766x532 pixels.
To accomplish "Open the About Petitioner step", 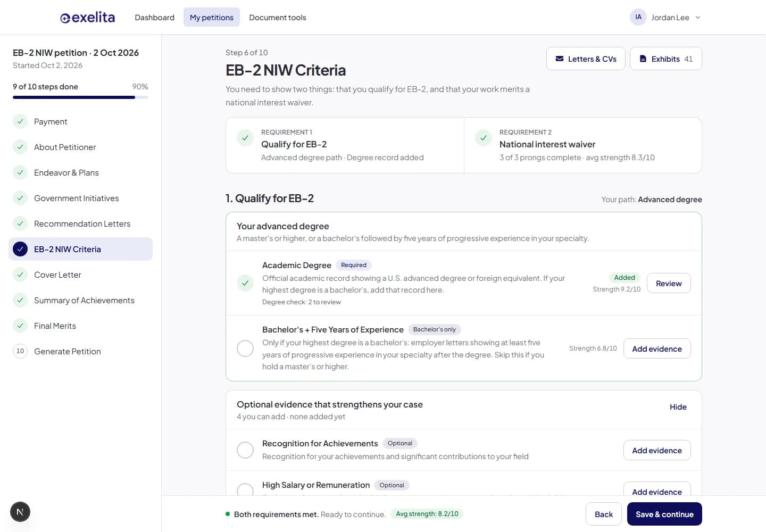I will pos(81,147).
